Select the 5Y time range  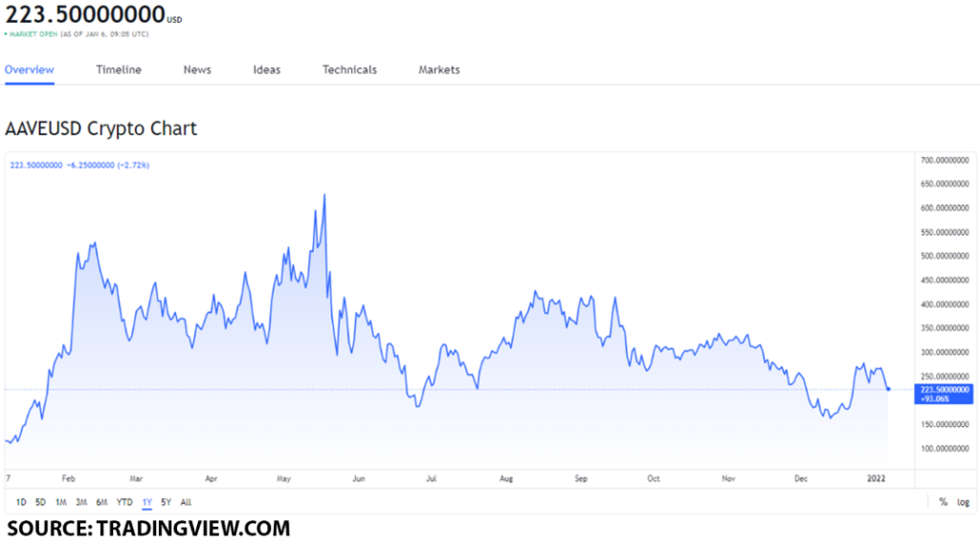tap(166, 502)
